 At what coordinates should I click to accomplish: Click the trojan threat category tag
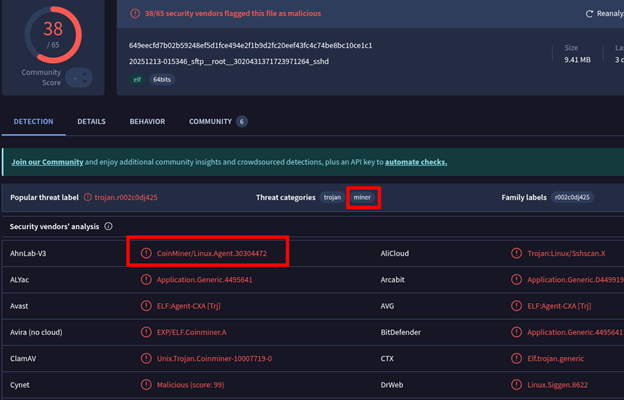pos(332,198)
